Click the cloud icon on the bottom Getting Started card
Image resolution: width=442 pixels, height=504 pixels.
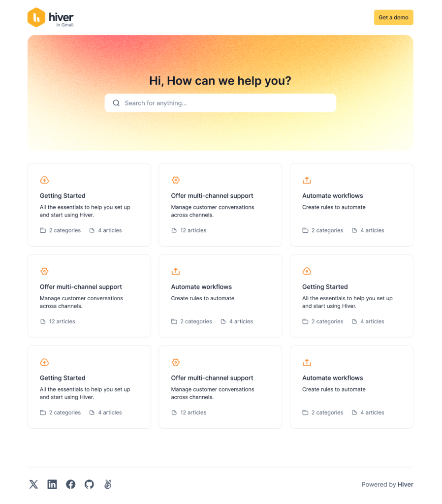click(44, 362)
